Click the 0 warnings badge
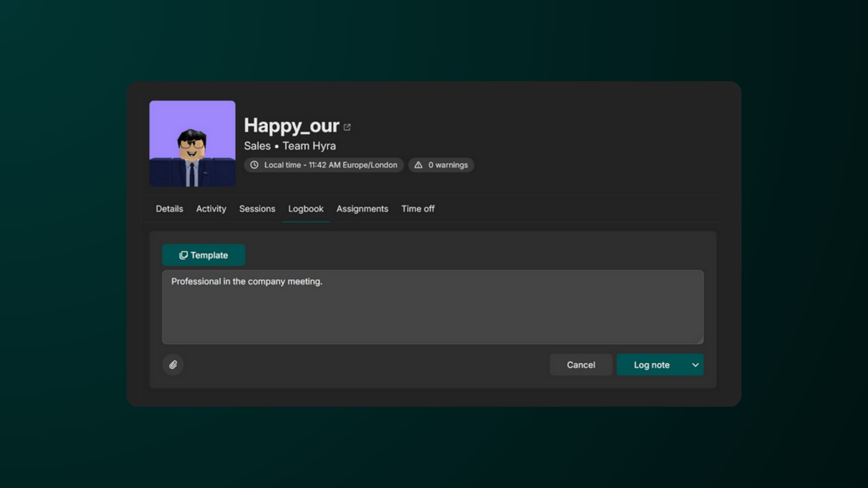The image size is (868, 488). (x=441, y=165)
